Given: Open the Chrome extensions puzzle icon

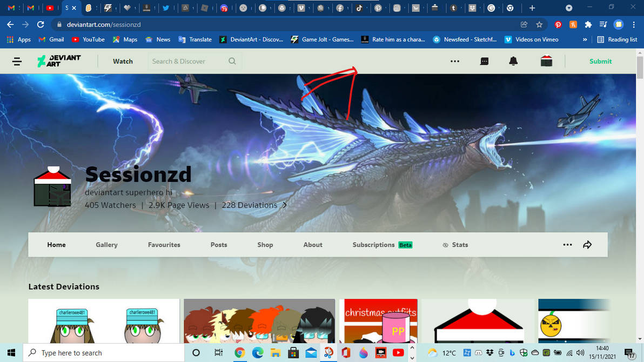Looking at the screenshot, I should tap(588, 25).
